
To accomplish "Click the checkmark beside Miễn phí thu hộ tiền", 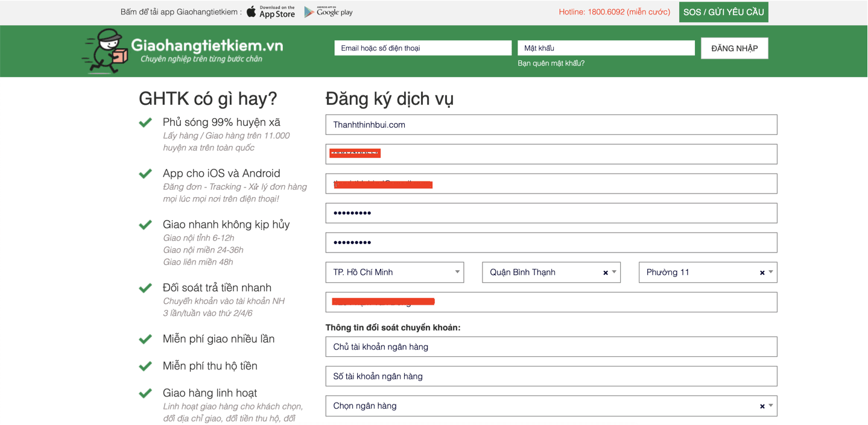I will click(145, 367).
